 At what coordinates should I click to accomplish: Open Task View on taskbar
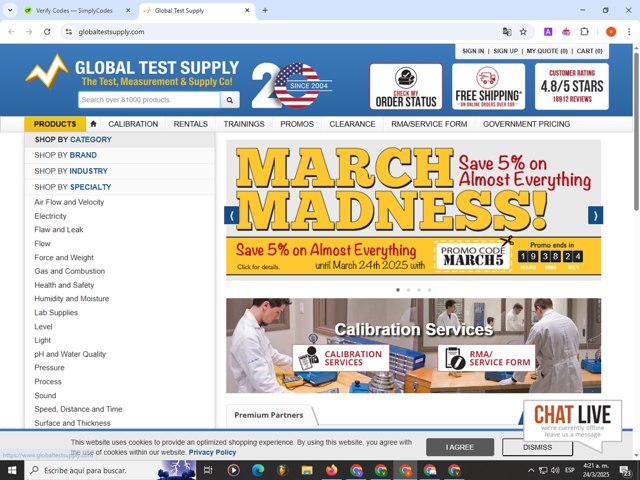[x=208, y=470]
